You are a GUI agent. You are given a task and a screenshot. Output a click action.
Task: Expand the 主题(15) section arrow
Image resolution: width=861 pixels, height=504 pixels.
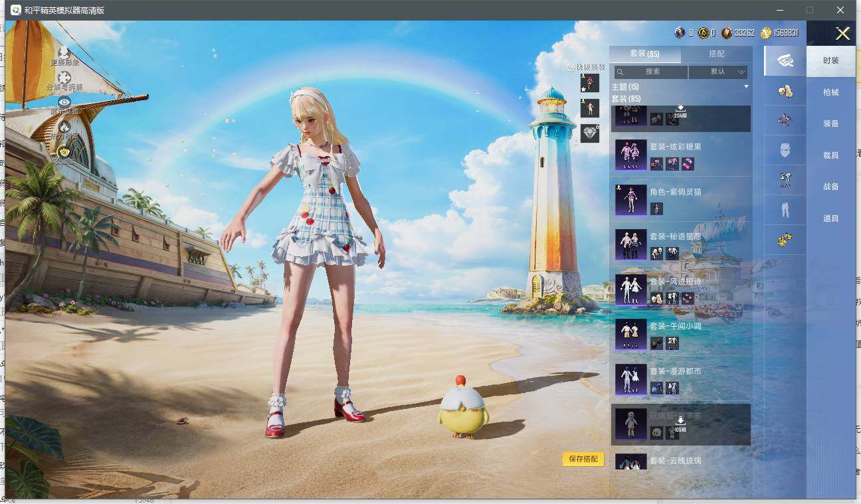click(x=746, y=87)
